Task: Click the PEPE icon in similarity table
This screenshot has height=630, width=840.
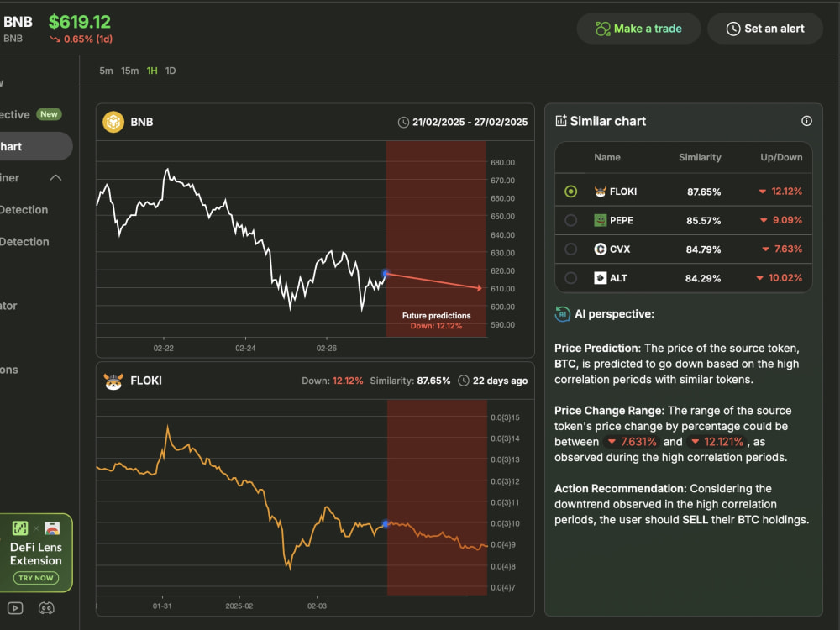Action: [x=600, y=220]
